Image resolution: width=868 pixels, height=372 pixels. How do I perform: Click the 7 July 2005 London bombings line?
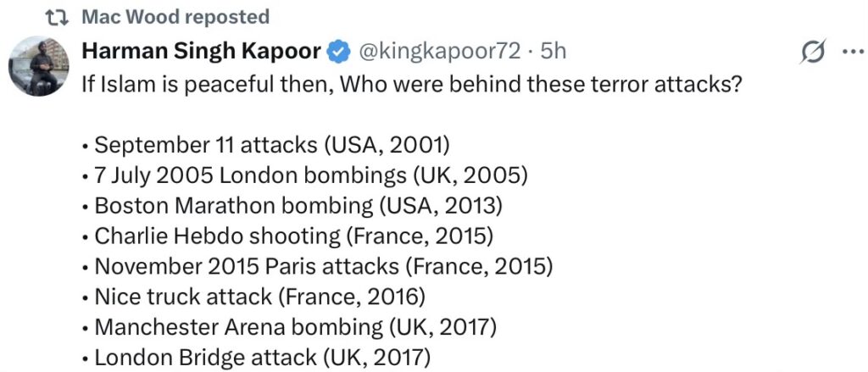click(x=311, y=175)
